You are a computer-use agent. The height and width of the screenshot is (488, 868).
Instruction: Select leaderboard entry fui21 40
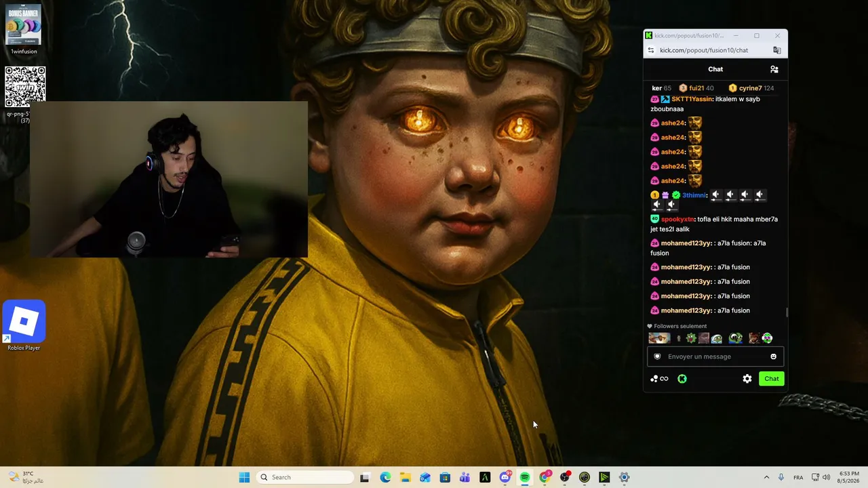(x=696, y=88)
